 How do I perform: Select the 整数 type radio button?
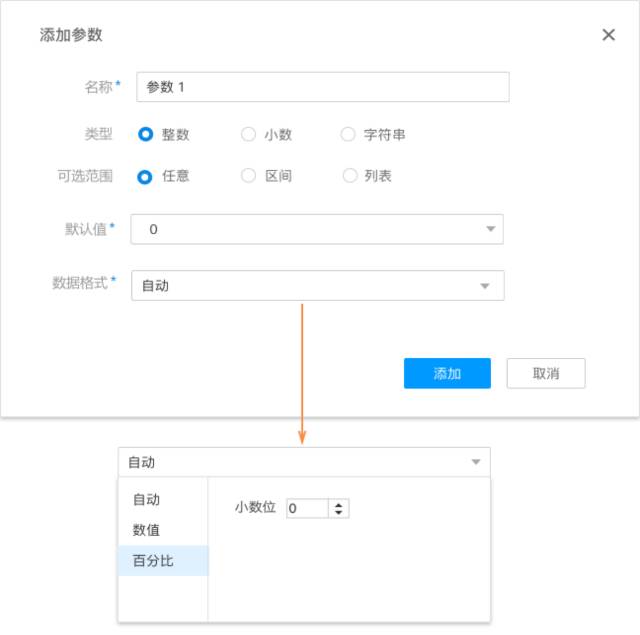146,134
